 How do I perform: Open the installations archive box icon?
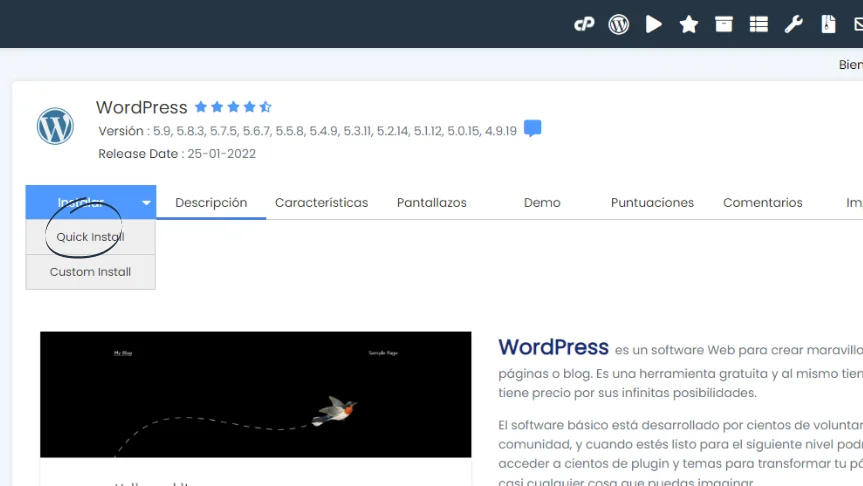point(724,24)
